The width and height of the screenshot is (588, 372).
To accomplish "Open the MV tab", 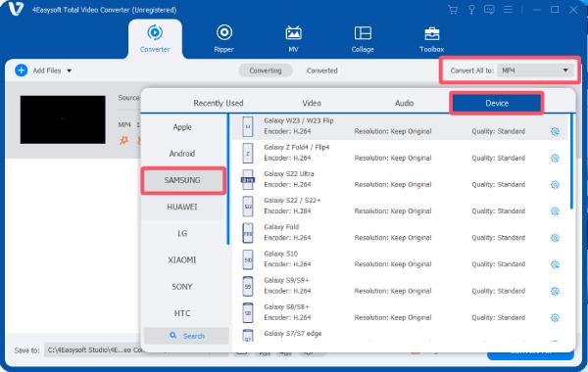I will 293,38.
